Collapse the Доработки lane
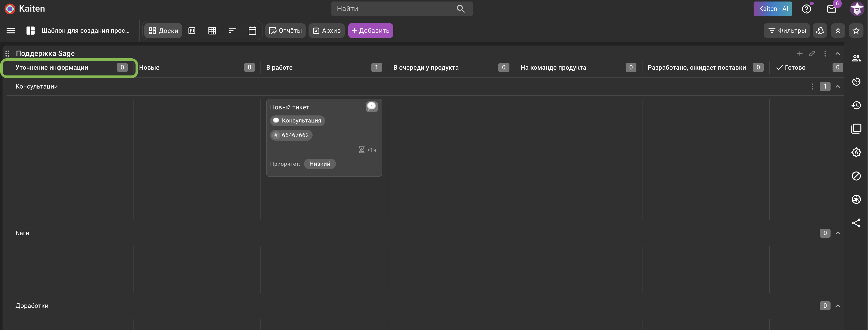Image resolution: width=868 pixels, height=330 pixels. coord(838,306)
